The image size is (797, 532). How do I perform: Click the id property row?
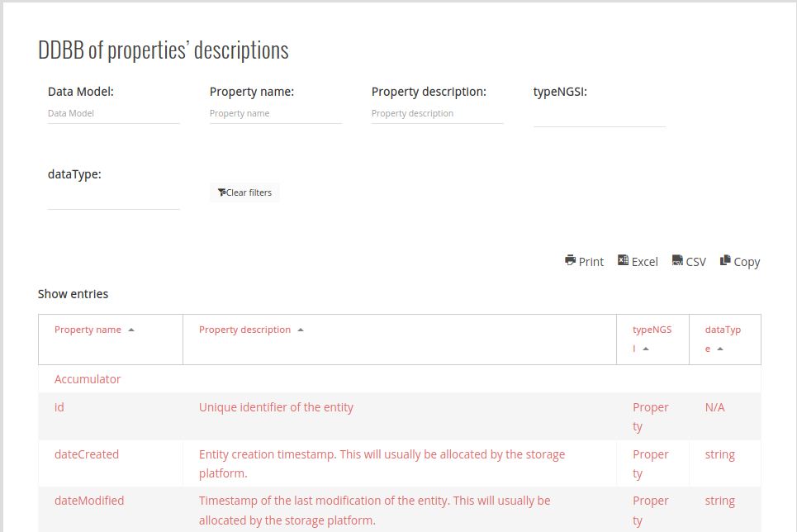[x=59, y=407]
